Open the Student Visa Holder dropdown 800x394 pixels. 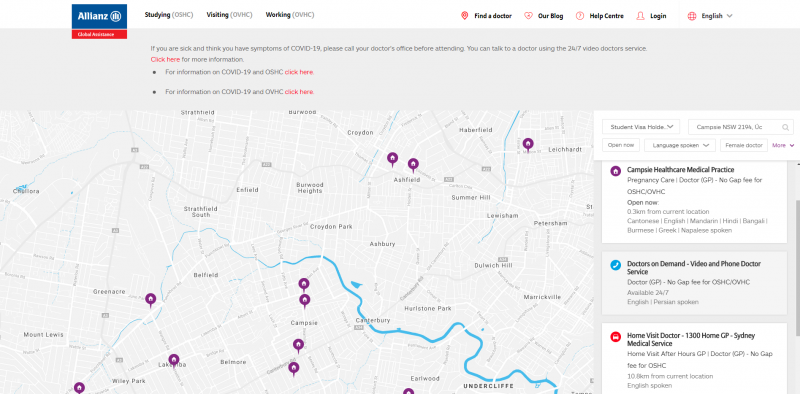point(641,127)
